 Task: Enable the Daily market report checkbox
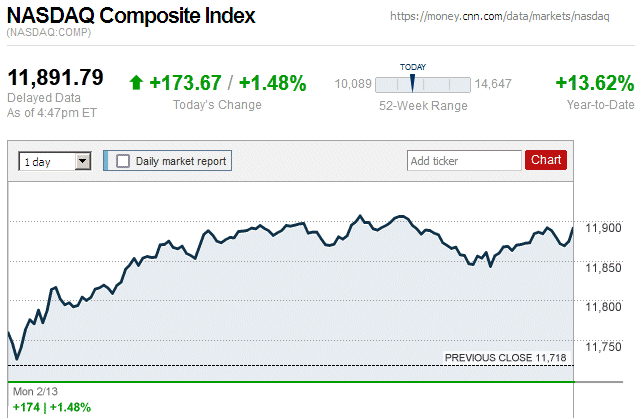pos(123,161)
